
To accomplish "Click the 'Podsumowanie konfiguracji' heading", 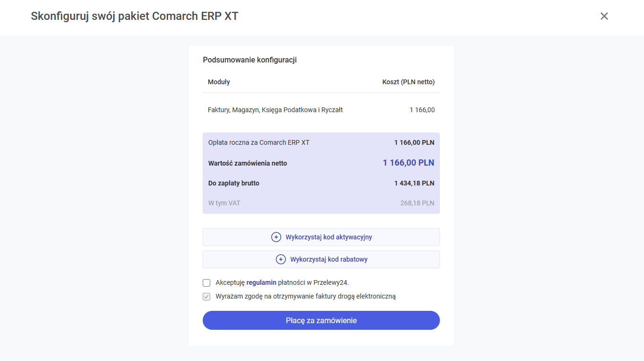I will (x=249, y=60).
